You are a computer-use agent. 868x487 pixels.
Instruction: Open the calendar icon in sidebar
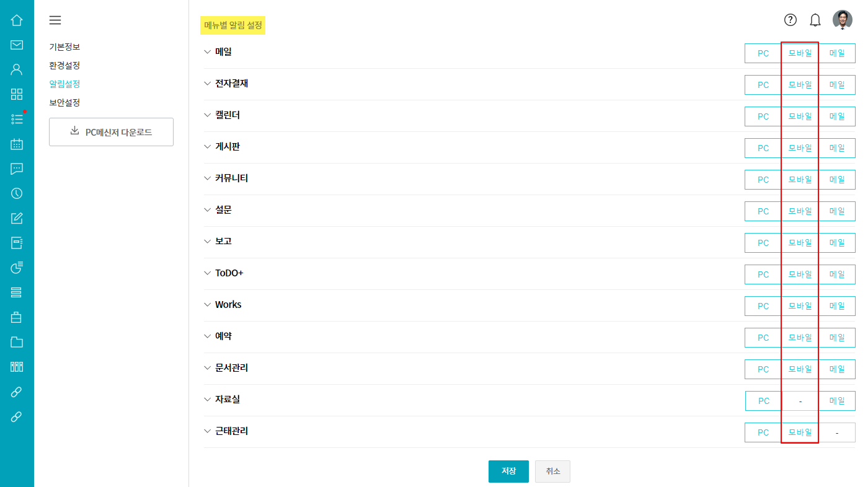click(x=17, y=144)
